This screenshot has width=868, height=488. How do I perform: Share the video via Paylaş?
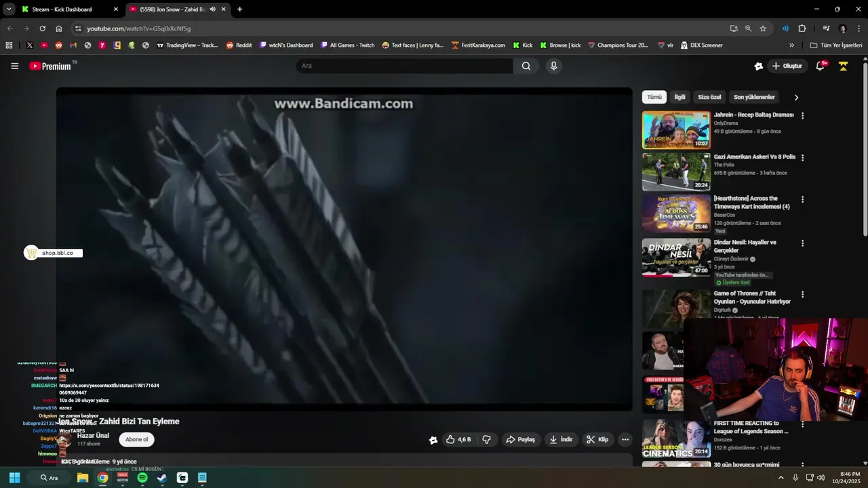click(521, 439)
